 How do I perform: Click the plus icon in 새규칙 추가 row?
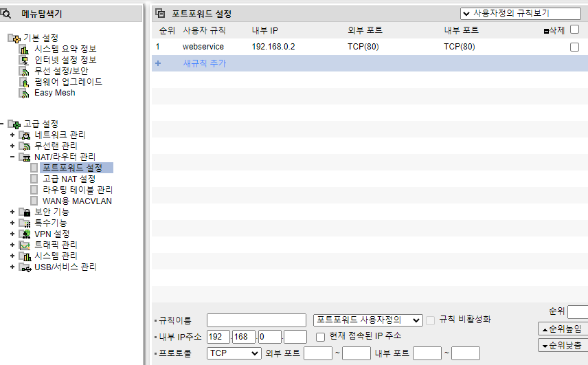coord(158,63)
